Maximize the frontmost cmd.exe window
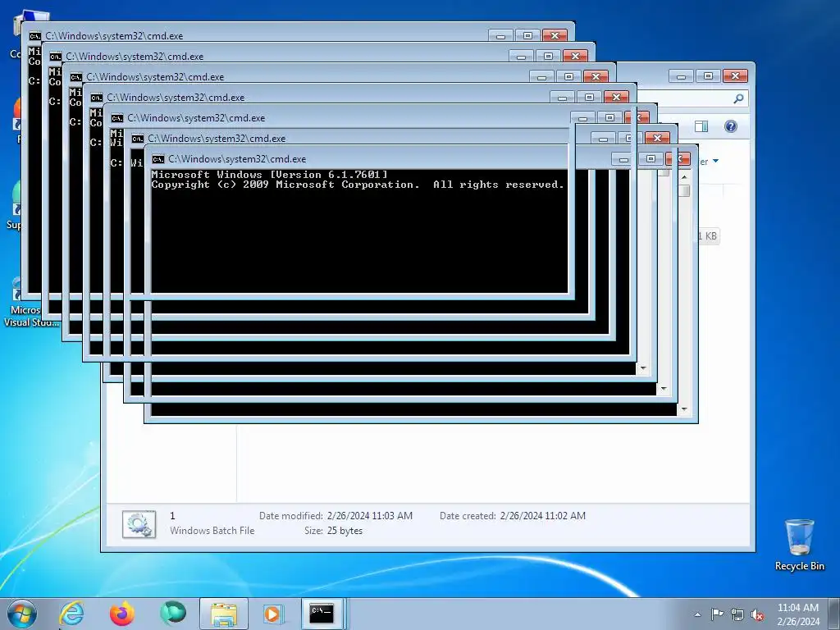The height and width of the screenshot is (630, 840). pos(651,159)
